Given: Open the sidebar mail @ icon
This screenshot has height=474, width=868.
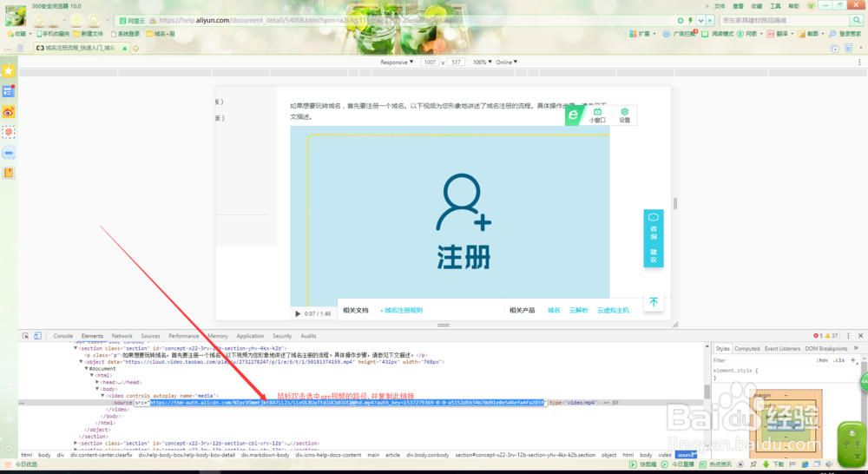Looking at the screenshot, I should point(9,132).
